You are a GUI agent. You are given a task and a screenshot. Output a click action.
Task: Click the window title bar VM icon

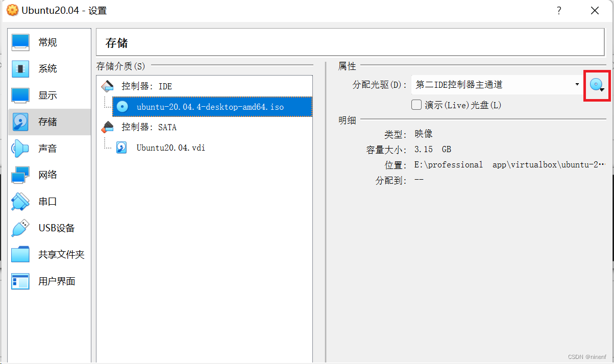12,10
